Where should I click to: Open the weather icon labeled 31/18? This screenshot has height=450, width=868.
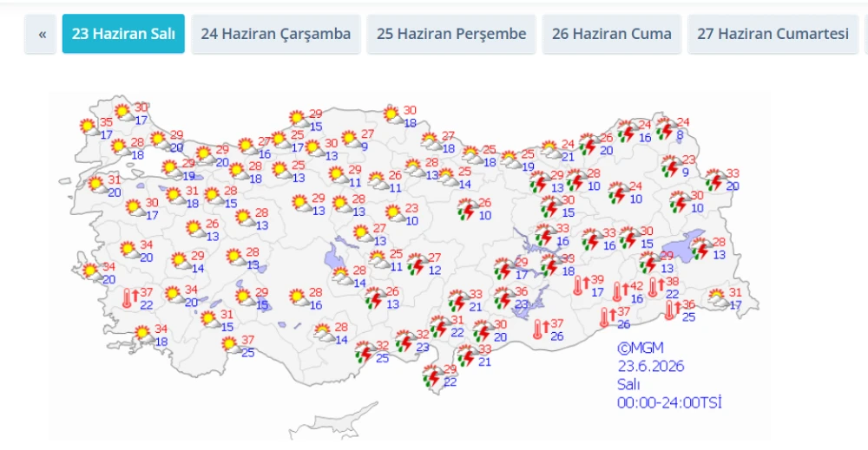[x=175, y=196]
